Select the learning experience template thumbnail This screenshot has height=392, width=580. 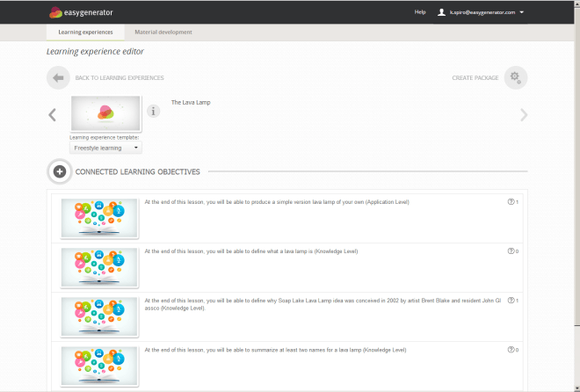(x=105, y=113)
